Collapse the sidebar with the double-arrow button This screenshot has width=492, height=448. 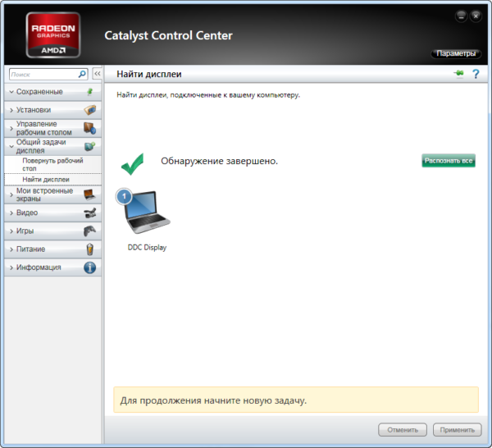[x=98, y=74]
